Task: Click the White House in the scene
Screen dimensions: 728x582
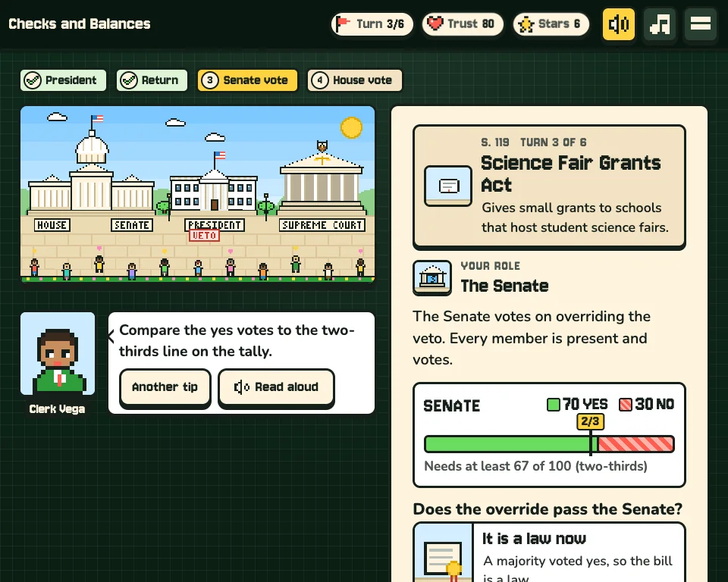Action: [x=214, y=191]
